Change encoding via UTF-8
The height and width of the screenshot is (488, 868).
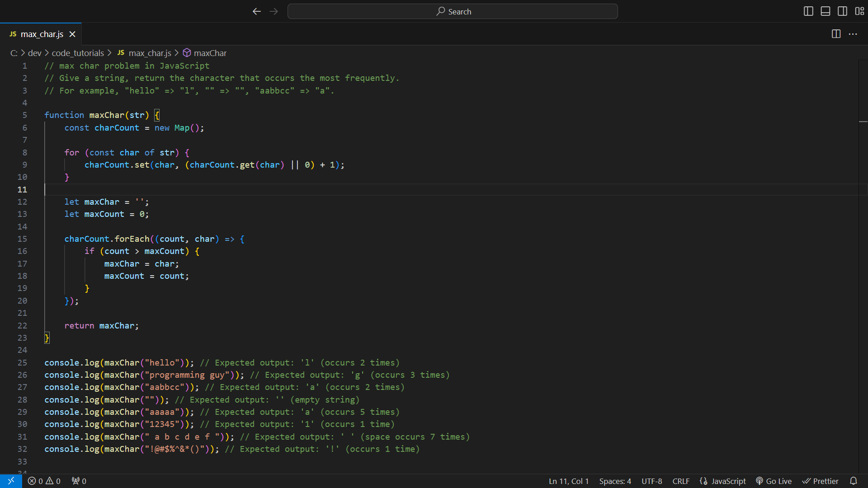[651, 481]
